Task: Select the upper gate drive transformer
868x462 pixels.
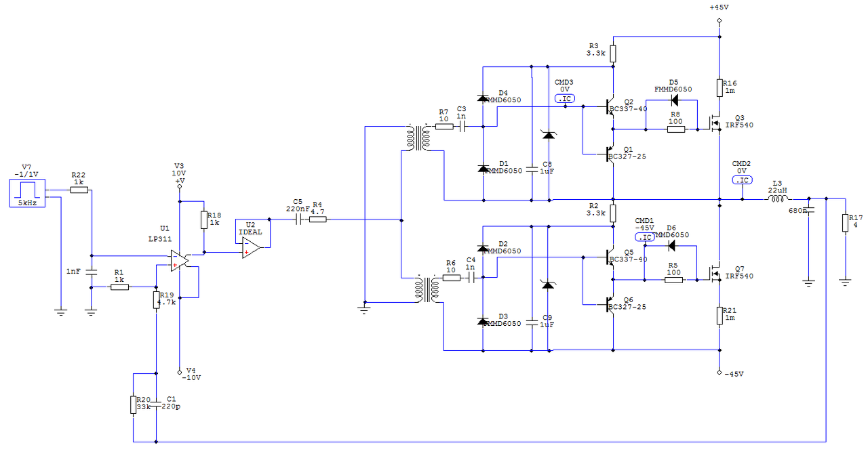Action: coord(417,138)
